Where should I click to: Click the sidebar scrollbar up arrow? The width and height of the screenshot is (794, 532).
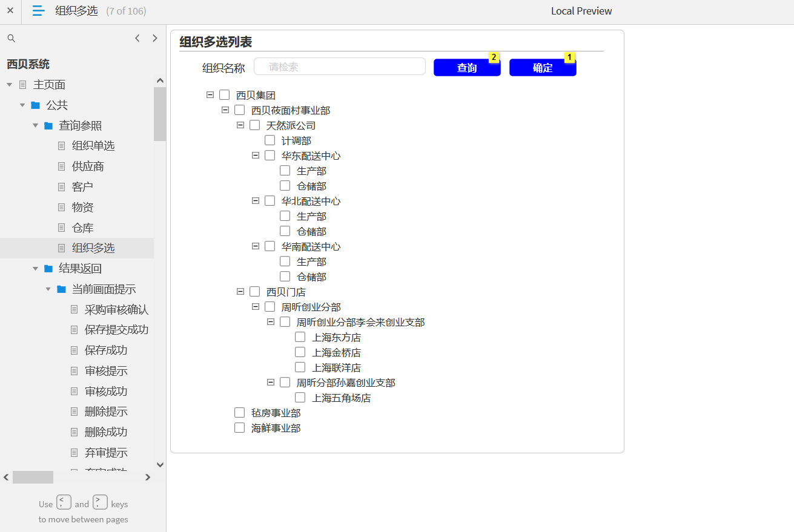(x=160, y=80)
